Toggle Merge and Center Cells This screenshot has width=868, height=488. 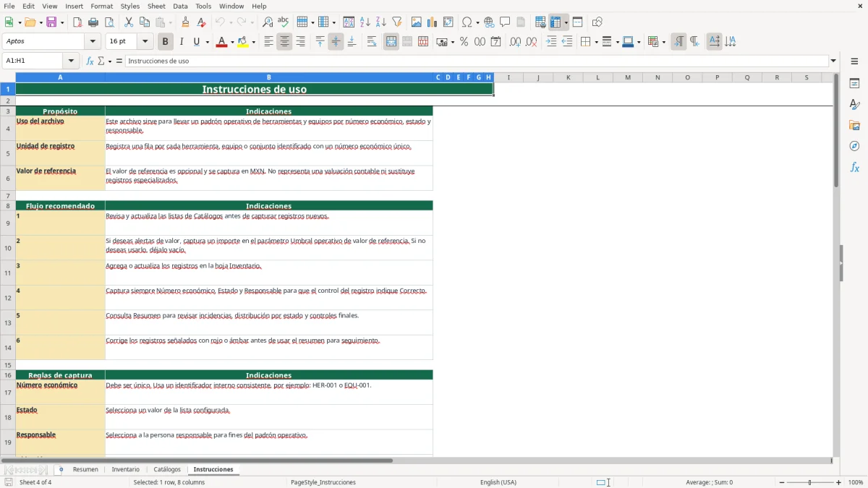point(391,42)
